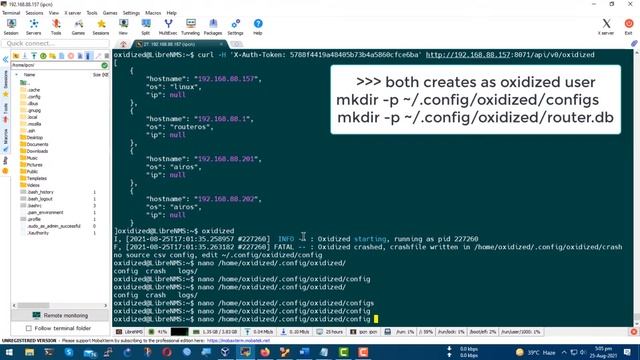This screenshot has height=360, width=640.
Task: Select the .config folder
Action: 30,97
